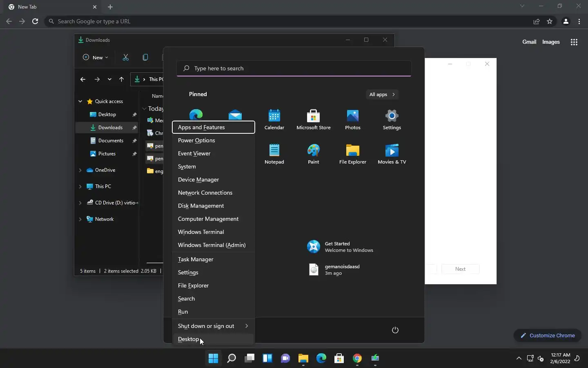Launch Photos from pinned apps
The width and height of the screenshot is (588, 368).
(353, 119)
